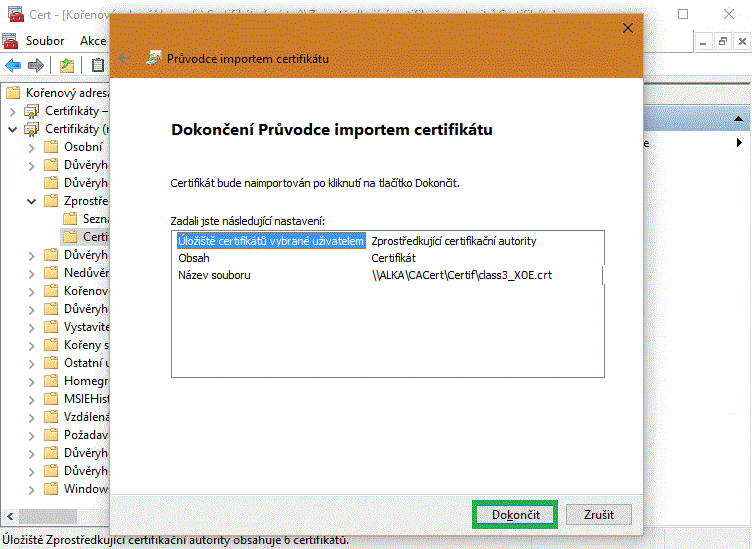This screenshot has width=752, height=549.
Task: Click the Up one level folder icon
Action: (66, 66)
